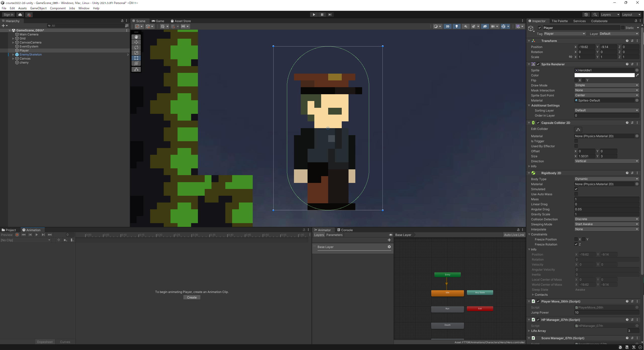
Task: Click the Animator layer settings gear
Action: click(389, 247)
